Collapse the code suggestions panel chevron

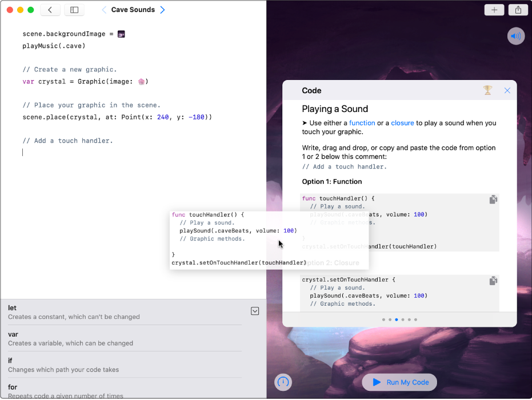point(255,311)
